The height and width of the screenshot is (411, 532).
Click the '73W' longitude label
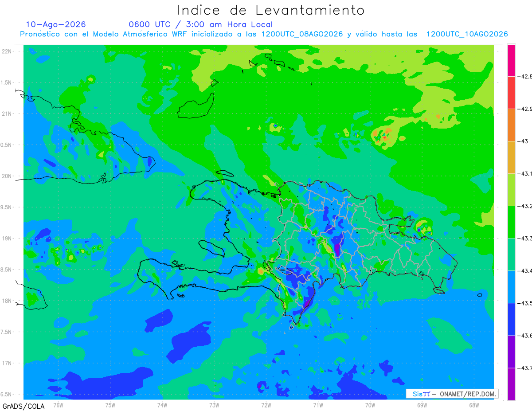214,405
